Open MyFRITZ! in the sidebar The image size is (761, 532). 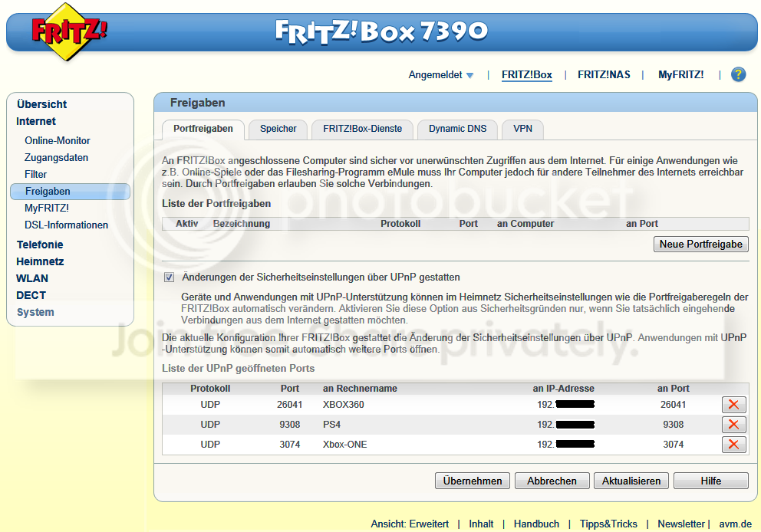(x=47, y=208)
